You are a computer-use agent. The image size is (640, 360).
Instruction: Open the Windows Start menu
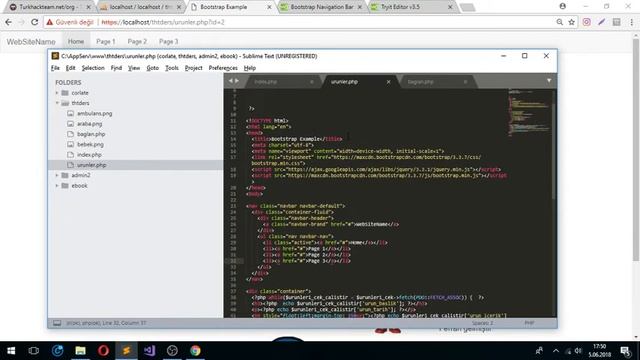pos(11,351)
